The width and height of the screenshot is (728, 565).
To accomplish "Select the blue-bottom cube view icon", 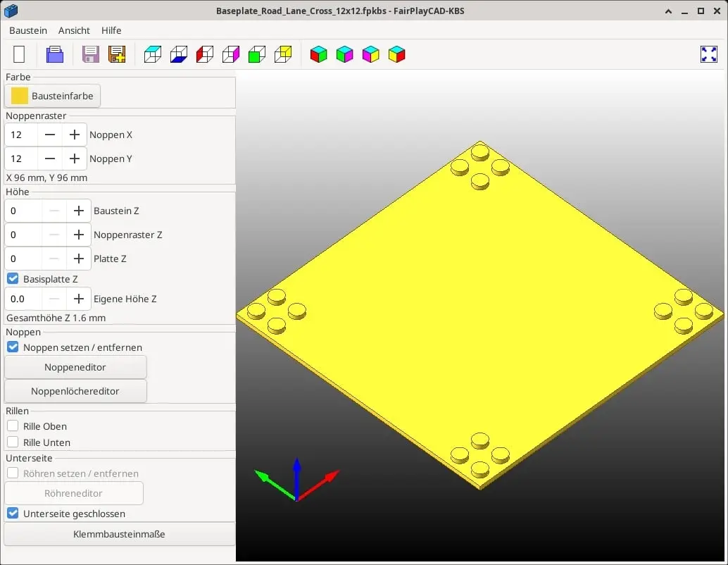I will point(179,54).
